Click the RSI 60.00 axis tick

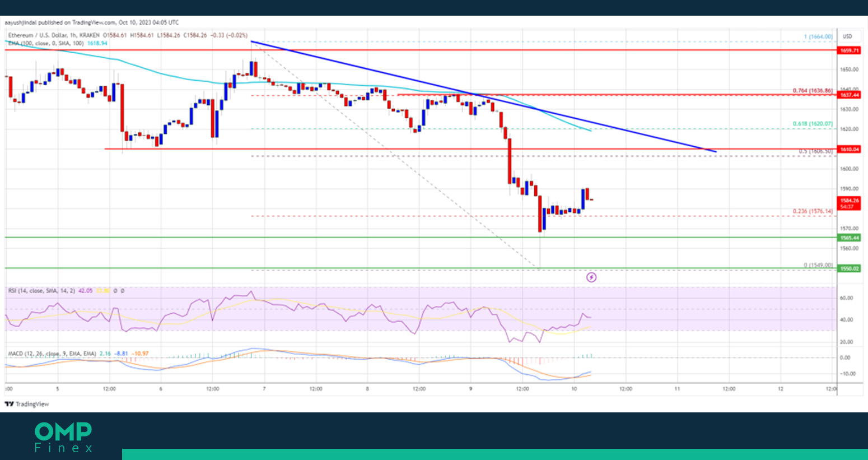pyautogui.click(x=846, y=298)
